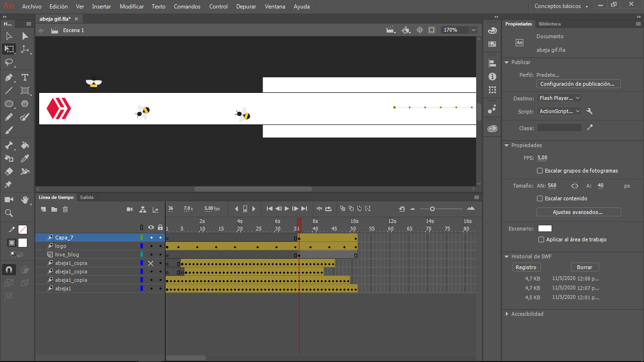644x362 pixels.
Task: Select the Lasso tool
Action: pyautogui.click(x=9, y=62)
